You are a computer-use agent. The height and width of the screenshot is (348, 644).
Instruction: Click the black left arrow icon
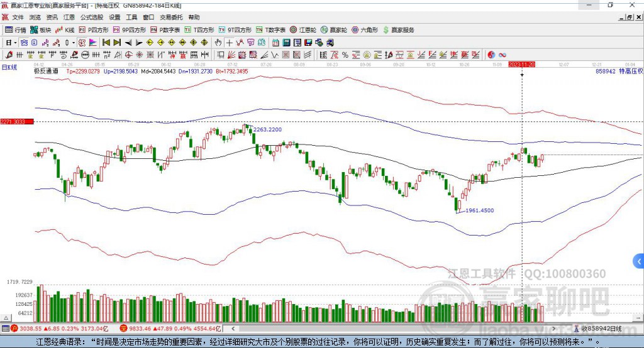tap(128, 43)
